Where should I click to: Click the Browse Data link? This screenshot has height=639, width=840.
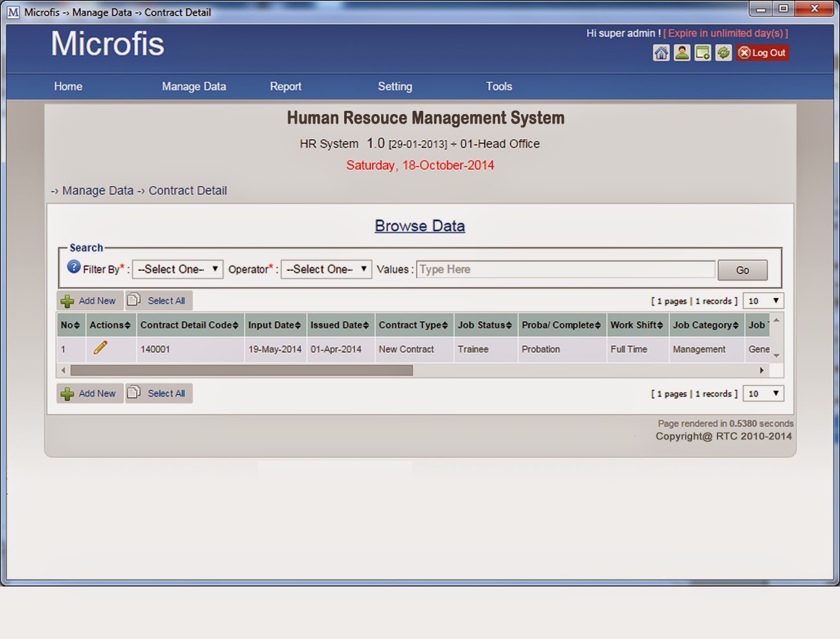[x=419, y=226]
